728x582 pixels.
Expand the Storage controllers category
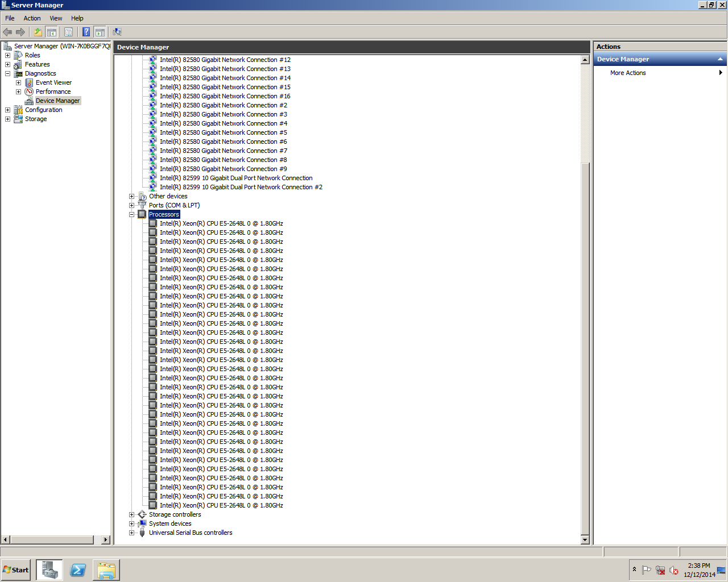point(131,514)
